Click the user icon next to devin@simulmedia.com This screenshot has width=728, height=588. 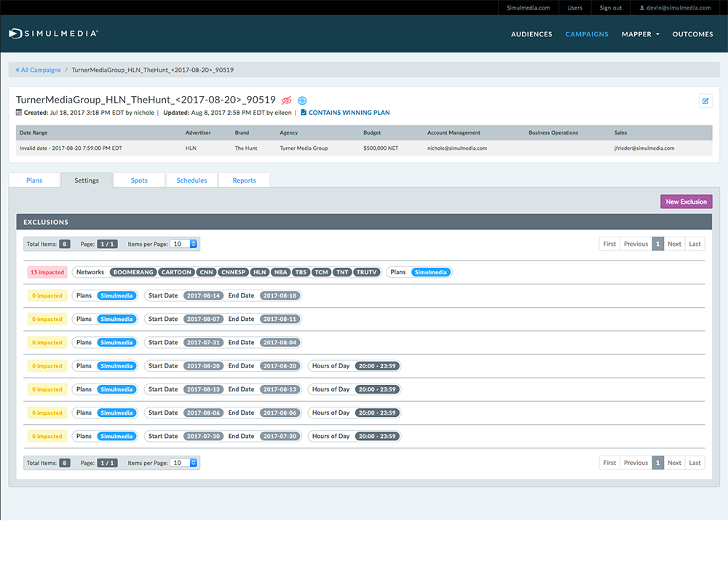coord(642,8)
